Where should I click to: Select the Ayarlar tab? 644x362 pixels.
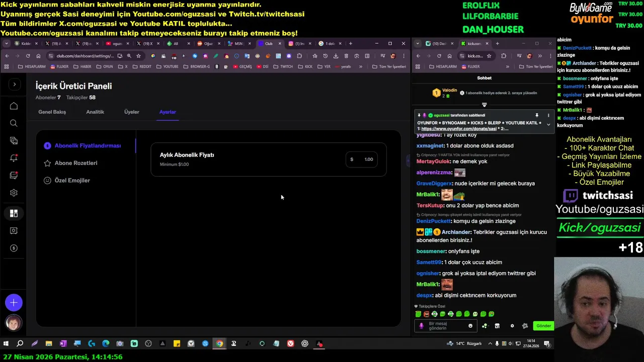(168, 112)
